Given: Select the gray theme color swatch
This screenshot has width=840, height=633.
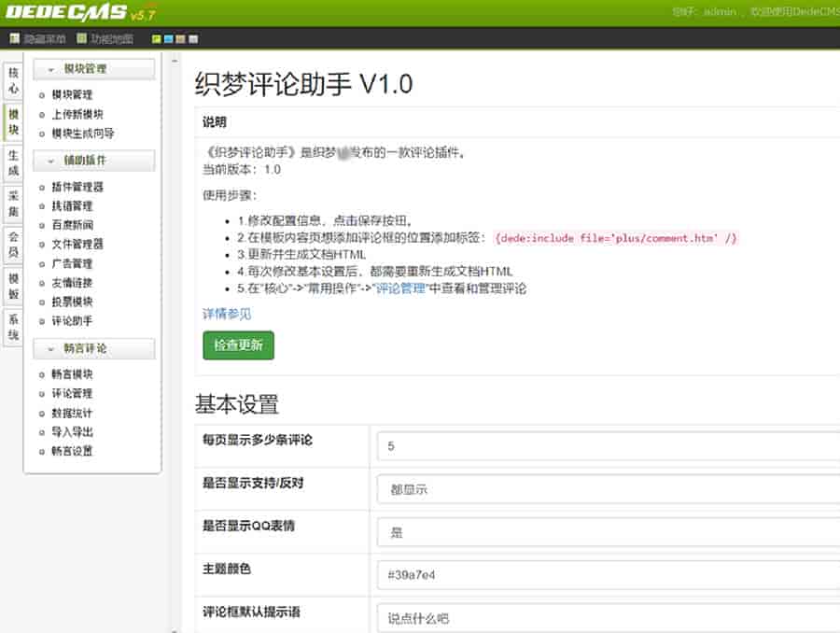Looking at the screenshot, I should (x=192, y=39).
